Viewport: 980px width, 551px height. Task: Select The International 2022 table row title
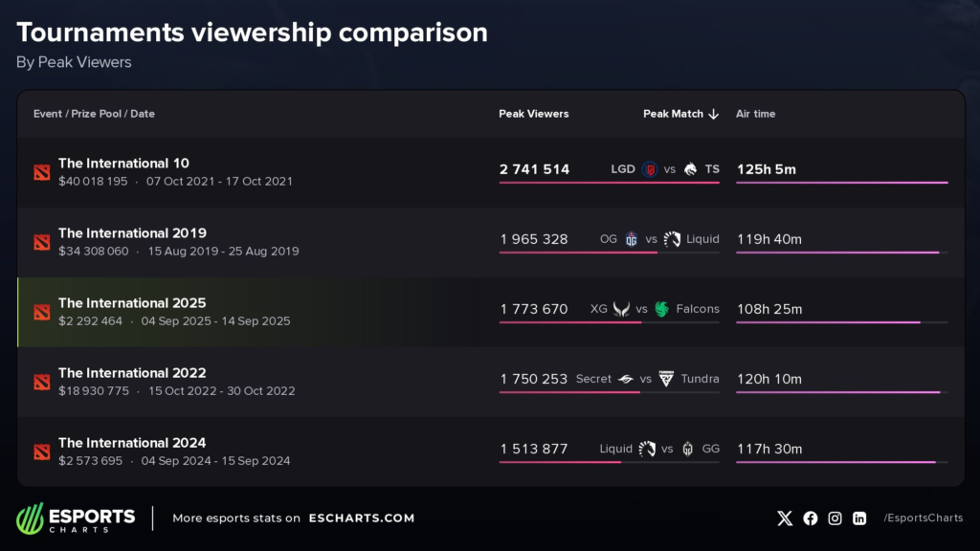click(x=132, y=373)
